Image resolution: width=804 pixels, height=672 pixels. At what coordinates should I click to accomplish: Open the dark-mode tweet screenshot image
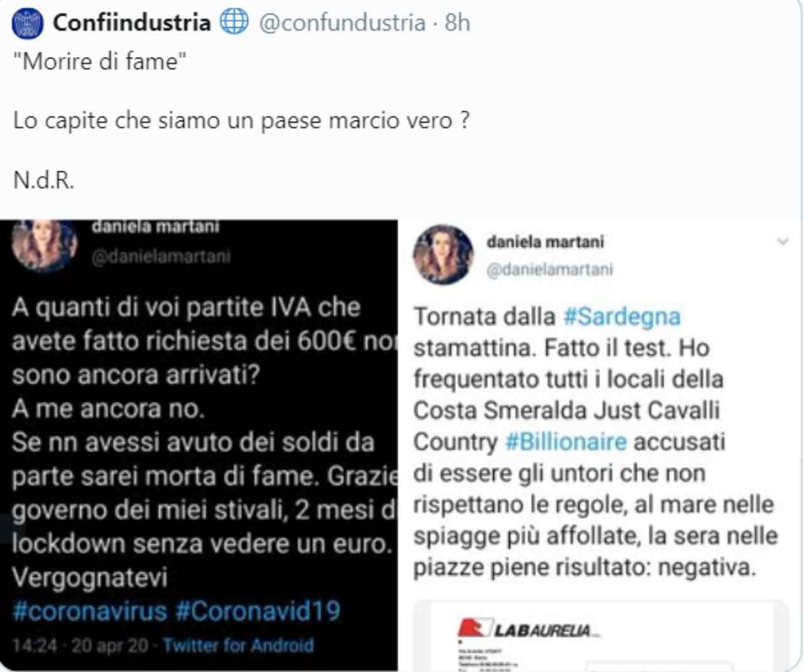[198, 445]
